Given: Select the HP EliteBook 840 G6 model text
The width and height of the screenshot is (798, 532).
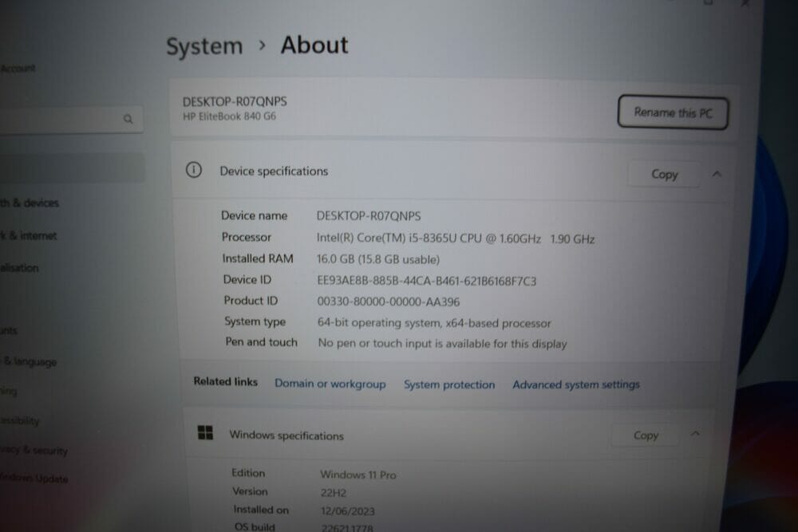Looking at the screenshot, I should (229, 116).
